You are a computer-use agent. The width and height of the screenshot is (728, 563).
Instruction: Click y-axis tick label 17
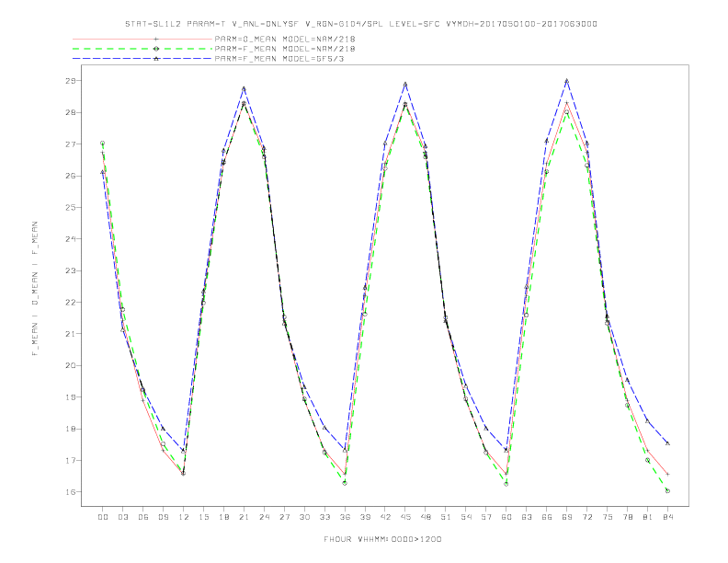[x=71, y=460]
